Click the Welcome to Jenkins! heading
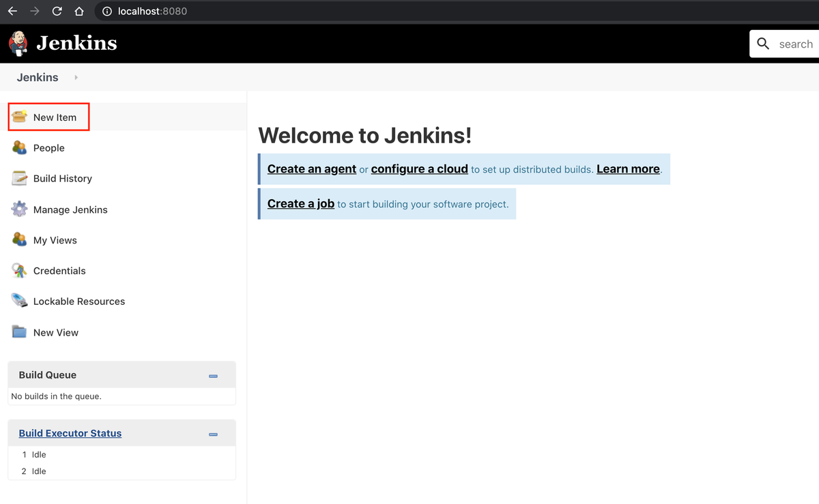 [x=365, y=135]
